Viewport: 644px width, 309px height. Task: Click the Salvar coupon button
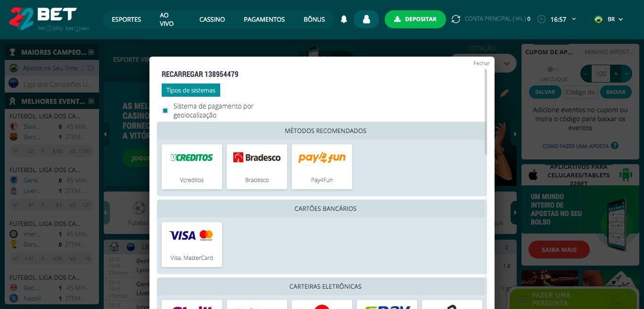[x=545, y=92]
